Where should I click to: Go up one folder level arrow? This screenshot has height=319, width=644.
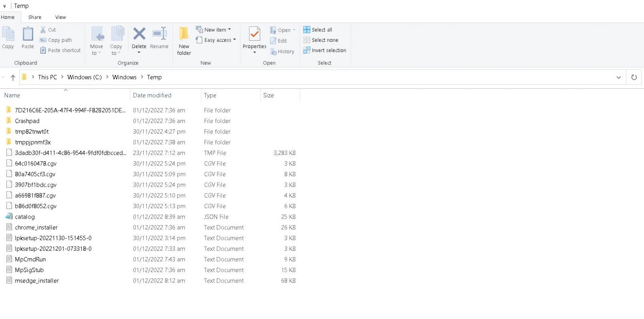coord(13,77)
